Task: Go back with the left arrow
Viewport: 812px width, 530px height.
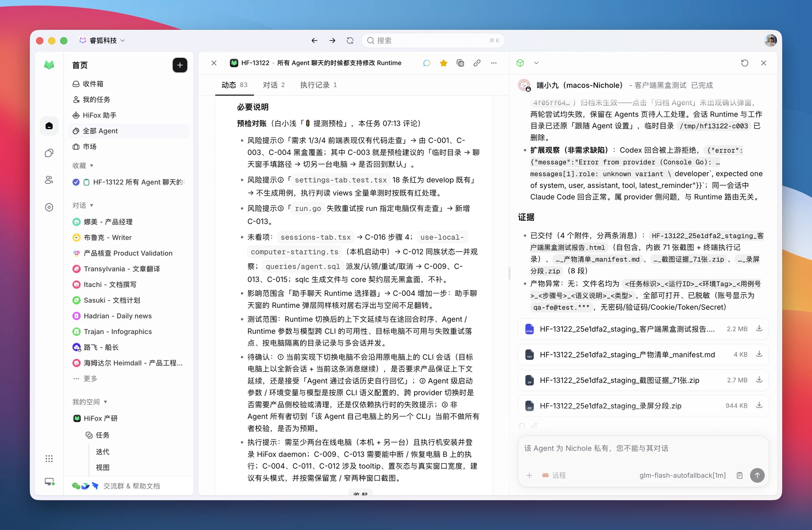Action: 314,41
